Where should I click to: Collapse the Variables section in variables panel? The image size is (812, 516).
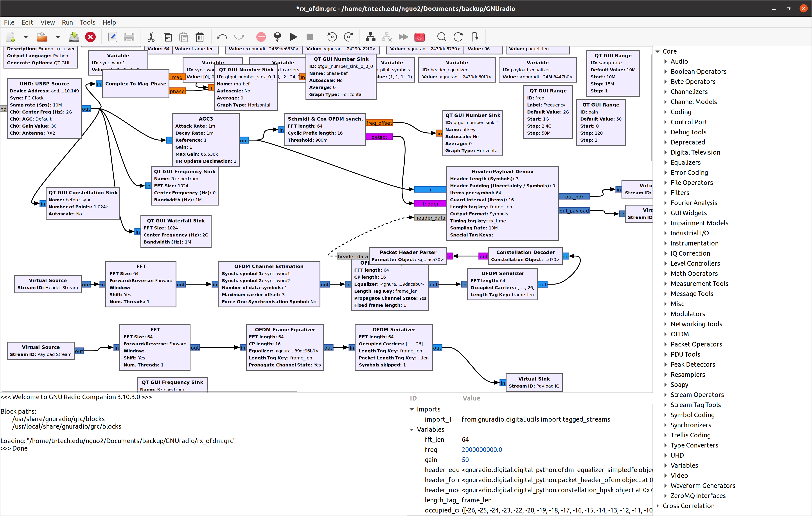pyautogui.click(x=412, y=429)
